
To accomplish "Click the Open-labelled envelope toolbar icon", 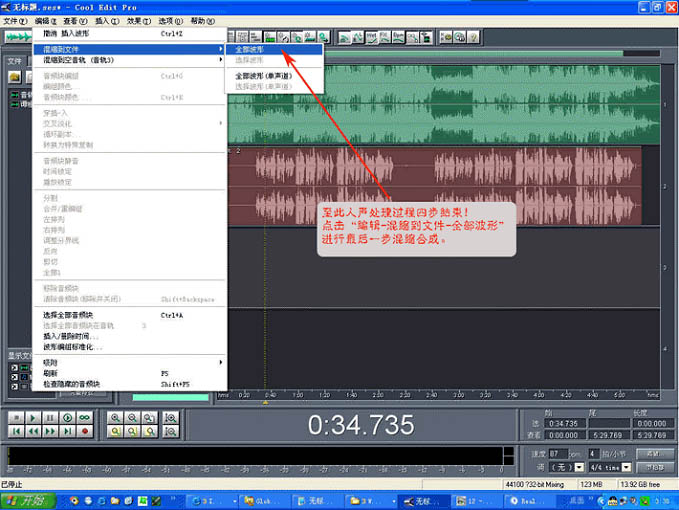I will point(398,38).
